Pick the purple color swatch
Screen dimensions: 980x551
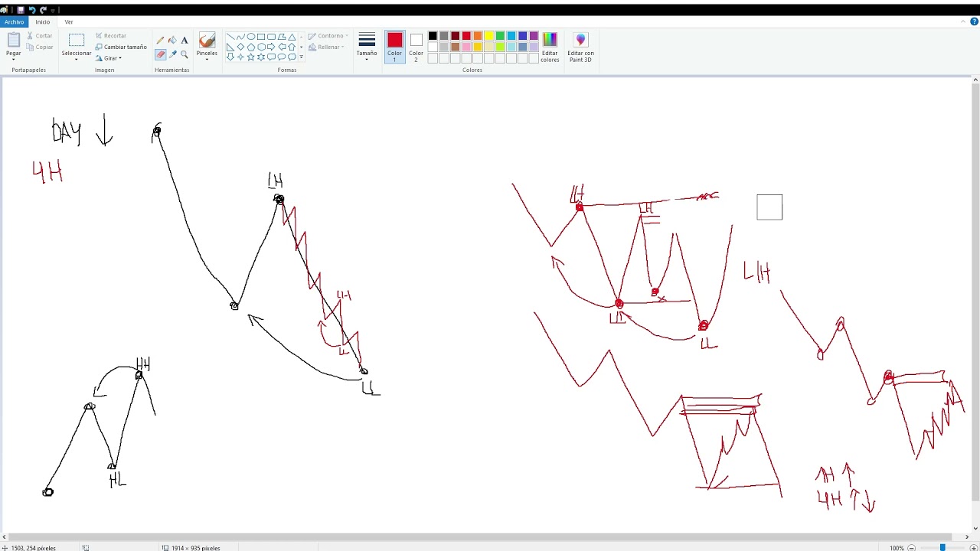coord(534,36)
